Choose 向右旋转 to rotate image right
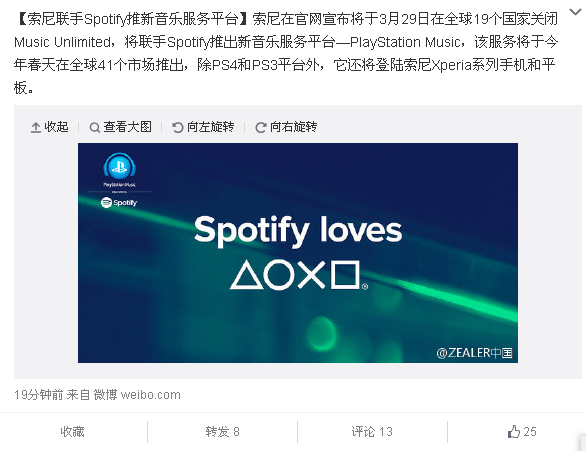Viewport: 586px width, 451px height. pyautogui.click(x=293, y=127)
